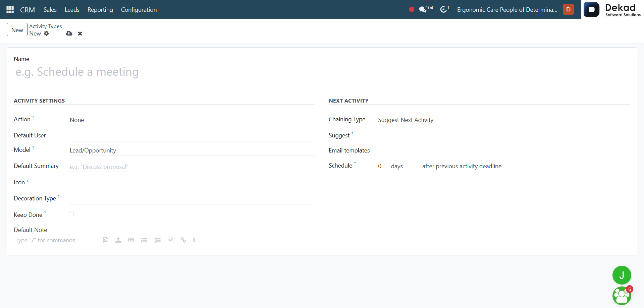Enable the Keep Done checkbox
The height and width of the screenshot is (308, 644).
tap(71, 214)
